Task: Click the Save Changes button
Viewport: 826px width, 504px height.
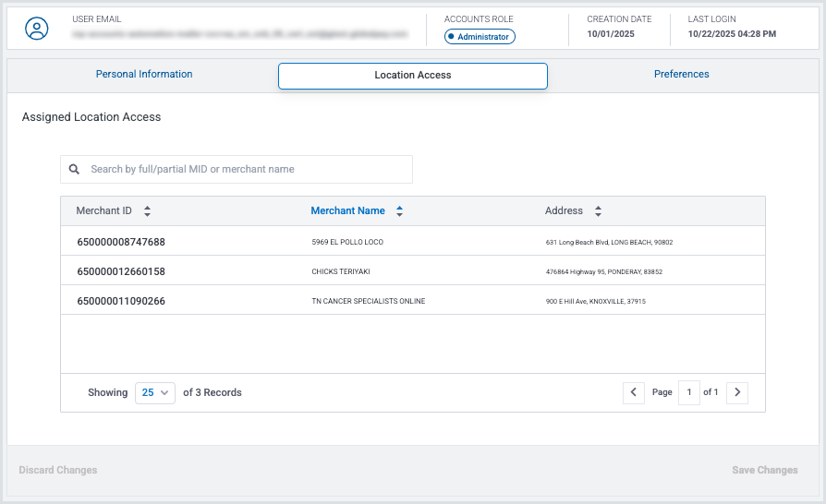Action: coord(764,471)
